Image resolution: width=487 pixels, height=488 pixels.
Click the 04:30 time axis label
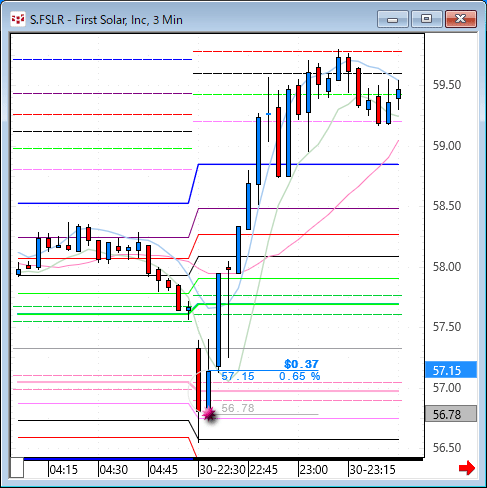pyautogui.click(x=114, y=470)
